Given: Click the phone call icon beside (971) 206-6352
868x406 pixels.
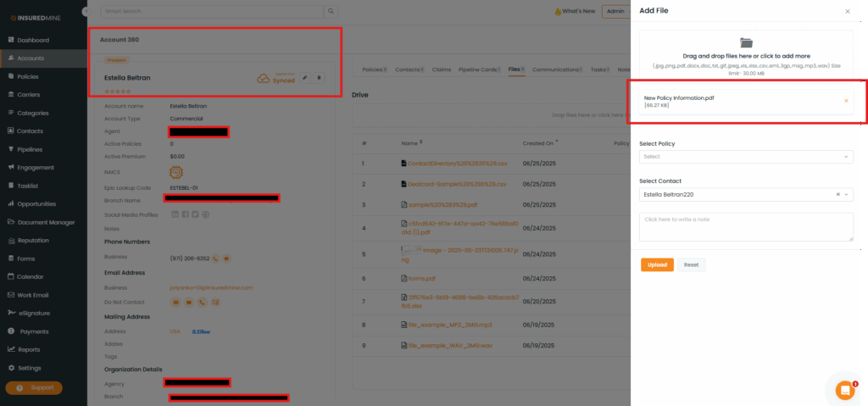Looking at the screenshot, I should (216, 259).
